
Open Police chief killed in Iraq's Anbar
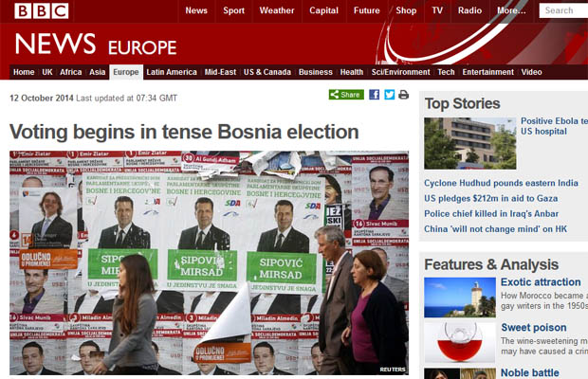[491, 214]
